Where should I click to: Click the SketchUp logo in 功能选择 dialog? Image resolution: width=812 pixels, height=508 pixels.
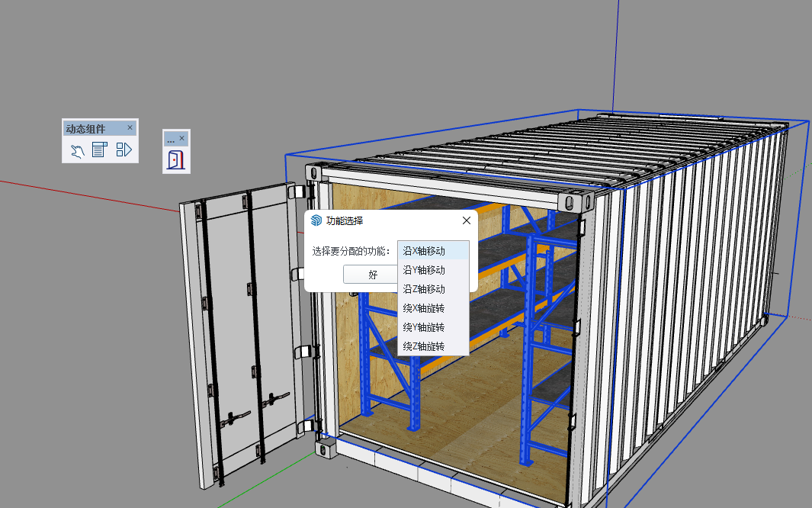tap(316, 220)
